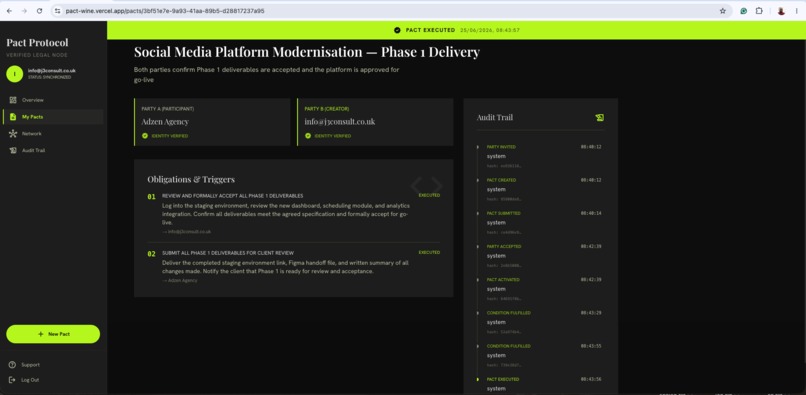This screenshot has height=395, width=806.
Task: Click the EXECUTED status of obligation 01
Action: (x=429, y=195)
